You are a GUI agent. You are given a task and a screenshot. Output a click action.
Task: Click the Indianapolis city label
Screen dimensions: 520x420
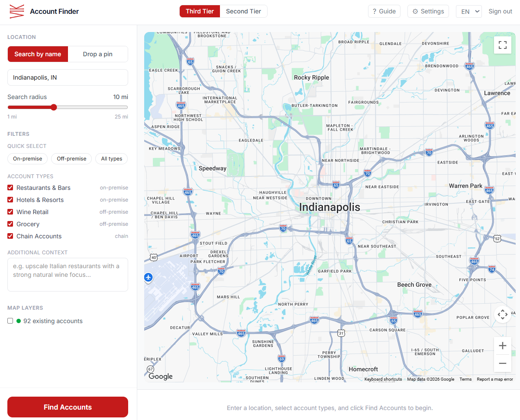329,207
